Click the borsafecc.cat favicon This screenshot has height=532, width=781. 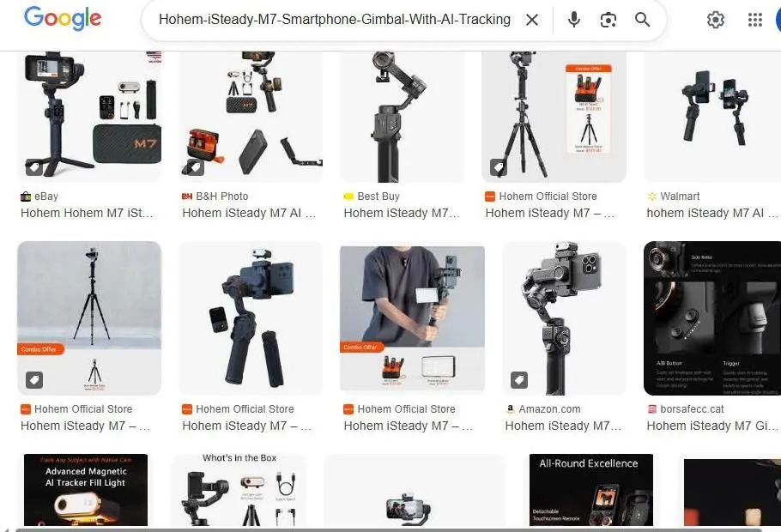point(651,409)
